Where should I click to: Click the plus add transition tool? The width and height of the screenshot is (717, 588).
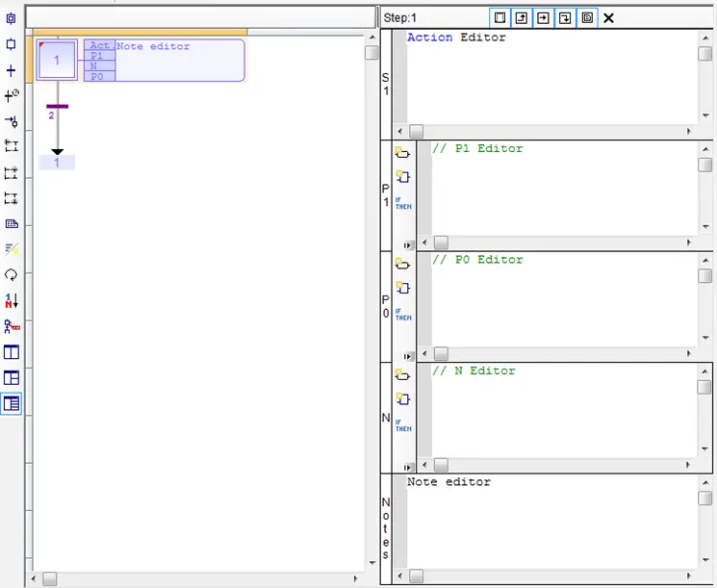coord(11,70)
